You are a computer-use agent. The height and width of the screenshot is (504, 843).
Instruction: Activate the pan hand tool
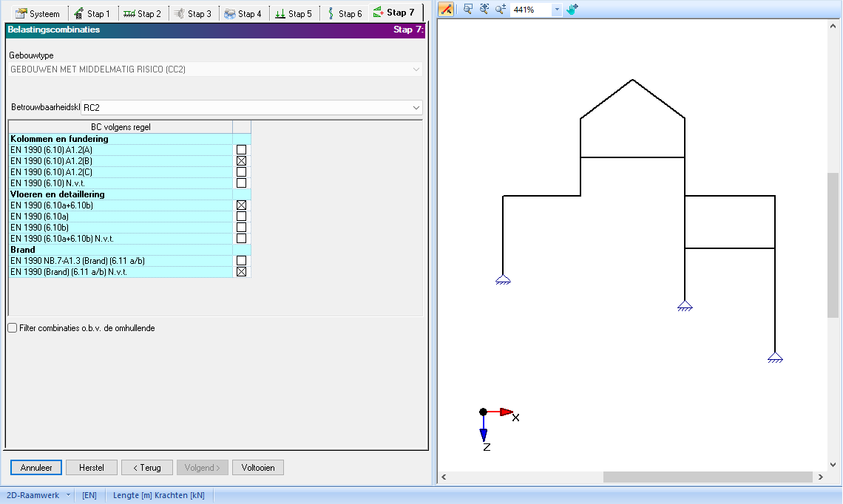(x=572, y=9)
